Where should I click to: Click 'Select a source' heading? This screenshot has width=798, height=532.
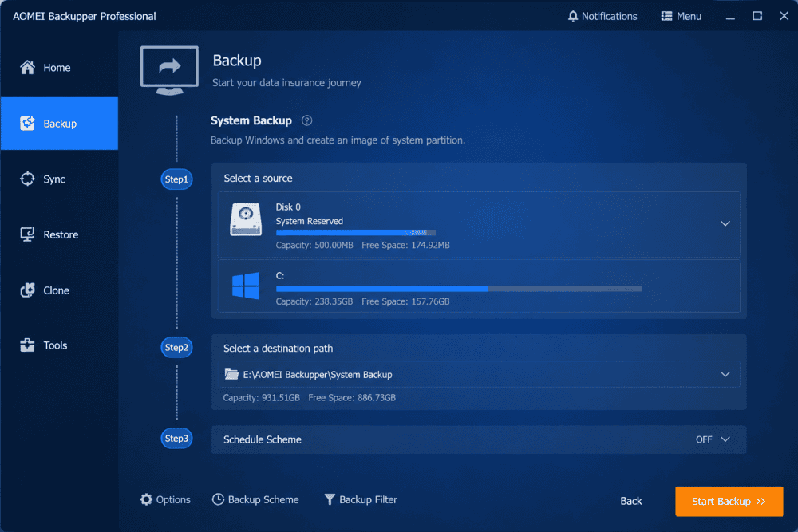tap(258, 179)
